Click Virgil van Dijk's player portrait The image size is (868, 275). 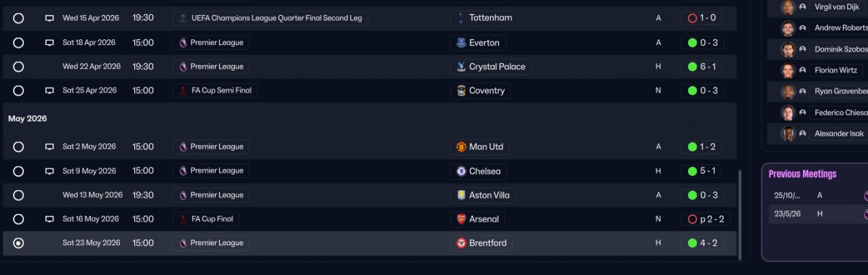point(787,7)
